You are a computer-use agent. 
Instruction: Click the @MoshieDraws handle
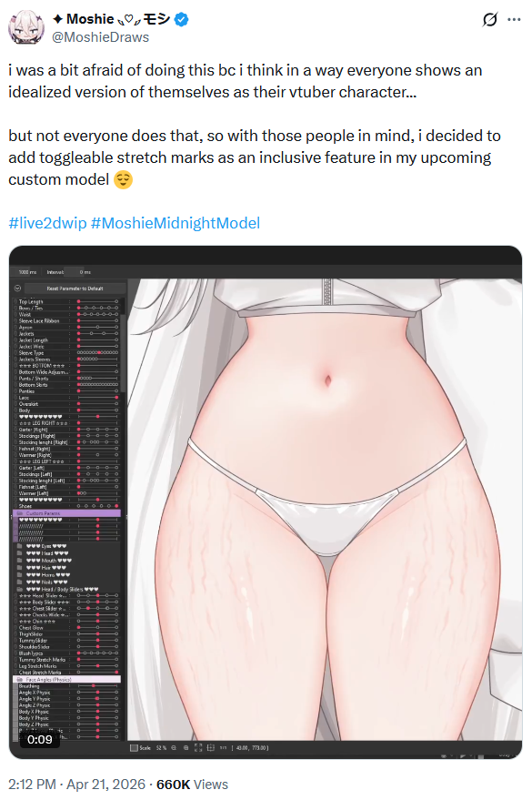tap(100, 37)
